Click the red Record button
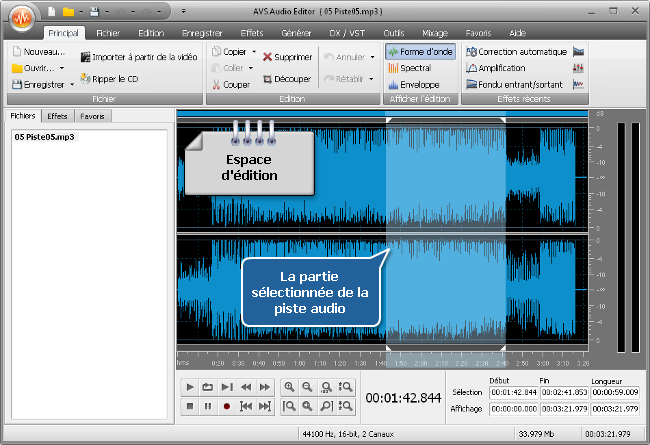The height and width of the screenshot is (445, 650). point(227,406)
